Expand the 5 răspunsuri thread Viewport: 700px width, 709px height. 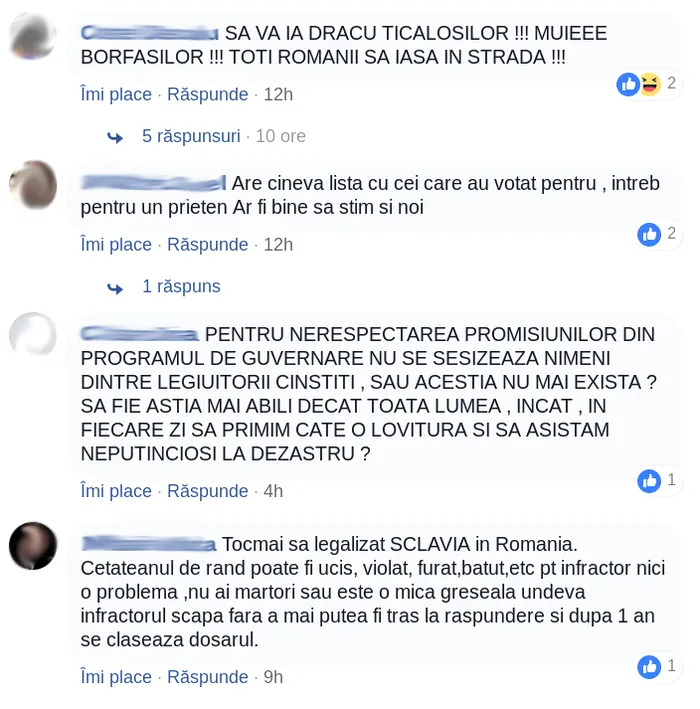click(x=191, y=136)
